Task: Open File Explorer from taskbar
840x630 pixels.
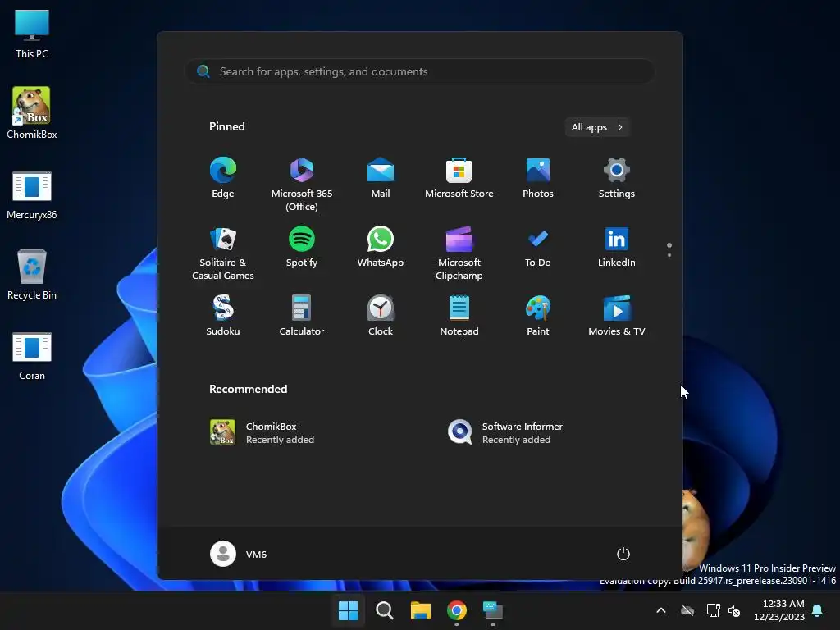Action: [x=421, y=610]
